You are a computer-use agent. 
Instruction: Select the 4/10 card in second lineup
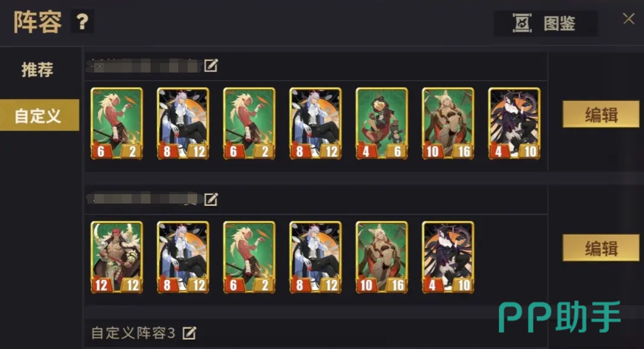pyautogui.click(x=448, y=257)
